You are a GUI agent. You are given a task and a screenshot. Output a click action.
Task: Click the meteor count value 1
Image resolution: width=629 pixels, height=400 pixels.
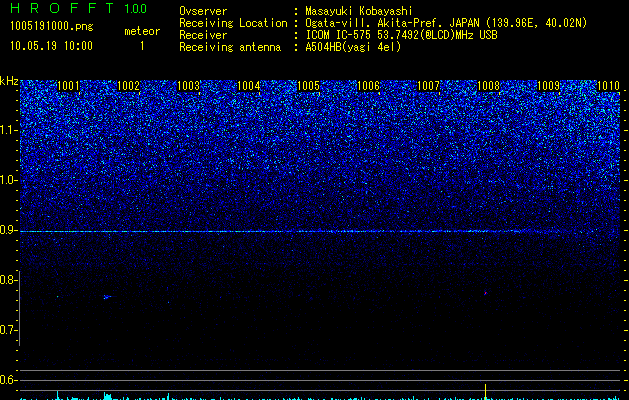[x=142, y=46]
